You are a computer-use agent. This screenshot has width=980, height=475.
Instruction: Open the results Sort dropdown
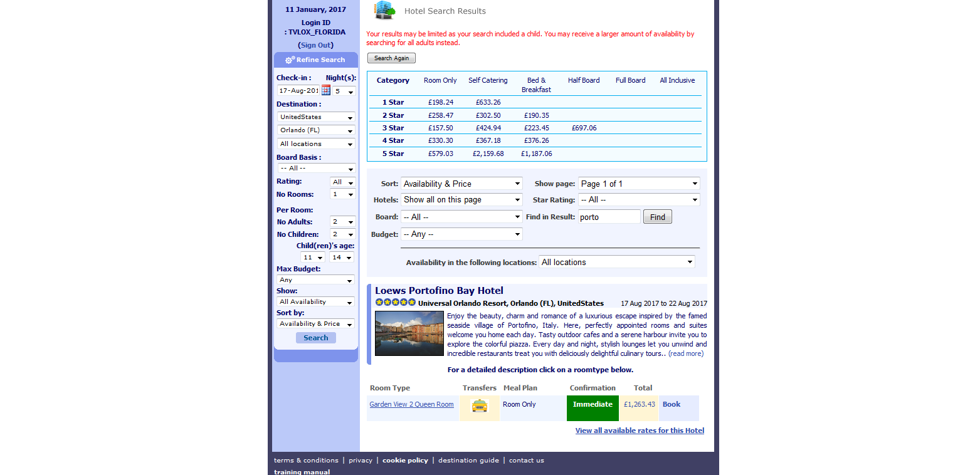click(461, 184)
